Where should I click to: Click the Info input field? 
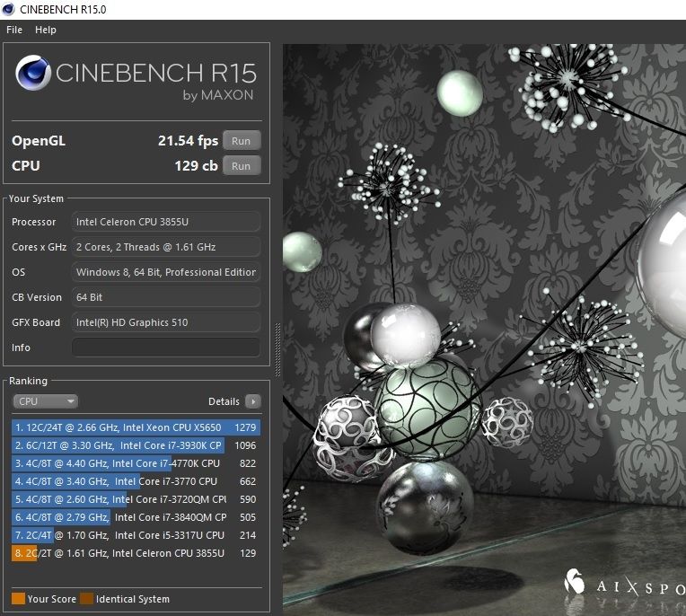166,348
